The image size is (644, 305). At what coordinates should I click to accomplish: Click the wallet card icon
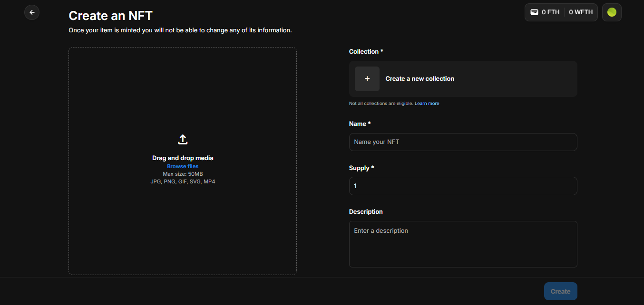[x=534, y=12]
